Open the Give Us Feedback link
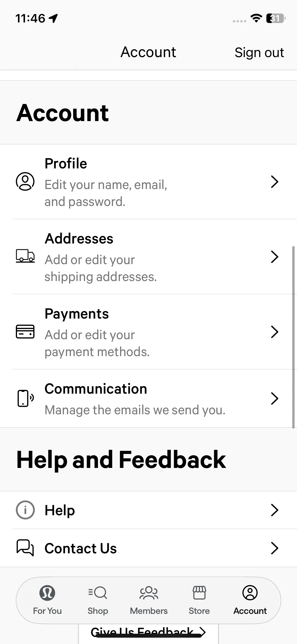Viewport: 297px width, 644px height. (x=148, y=632)
